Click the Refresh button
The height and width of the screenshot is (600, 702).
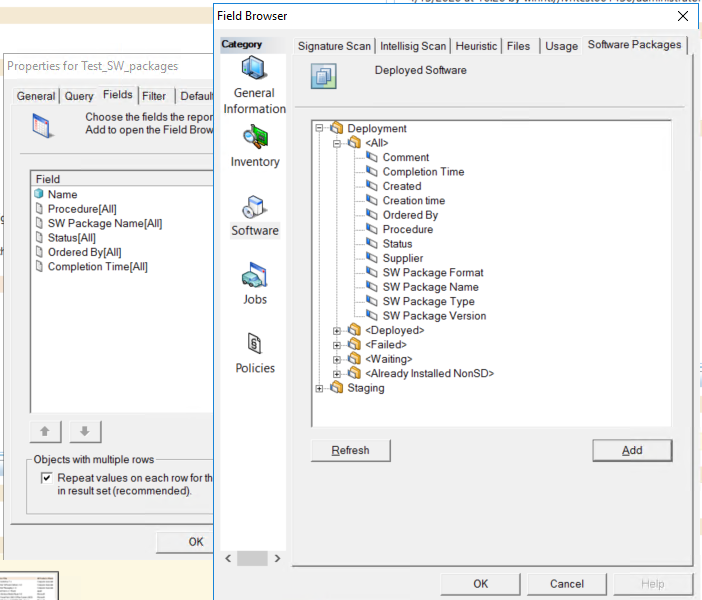pyautogui.click(x=351, y=450)
